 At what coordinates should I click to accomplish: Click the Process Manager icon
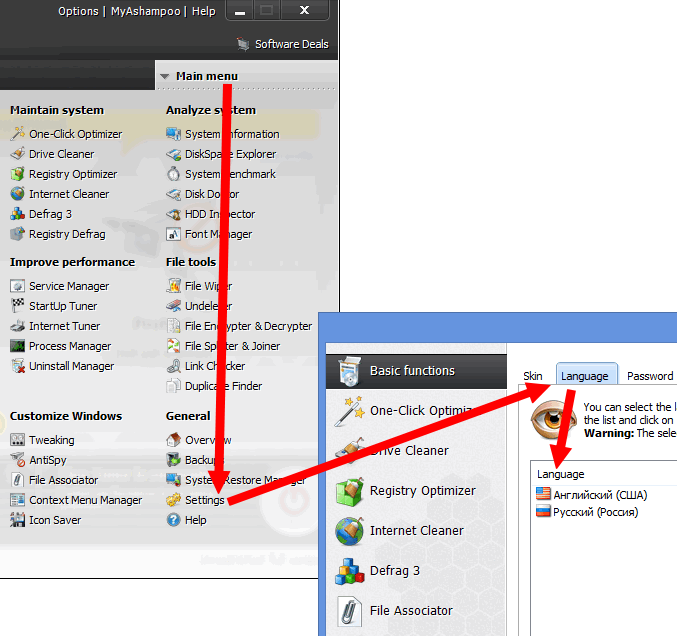pyautogui.click(x=18, y=346)
